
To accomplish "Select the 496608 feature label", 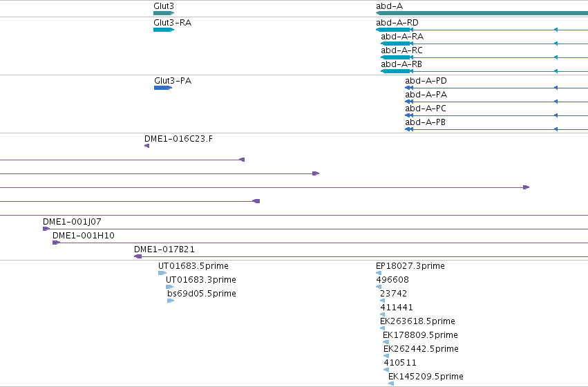I will click(x=392, y=280).
